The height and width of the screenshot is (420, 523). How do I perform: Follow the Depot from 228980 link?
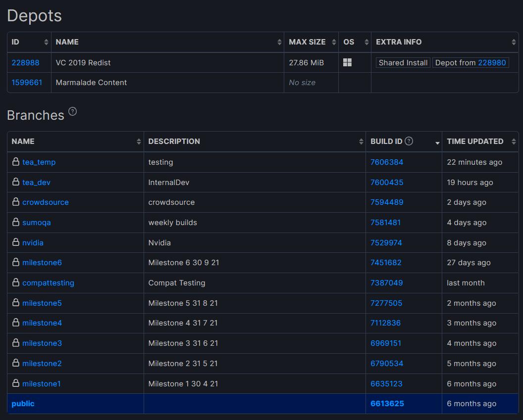point(492,63)
